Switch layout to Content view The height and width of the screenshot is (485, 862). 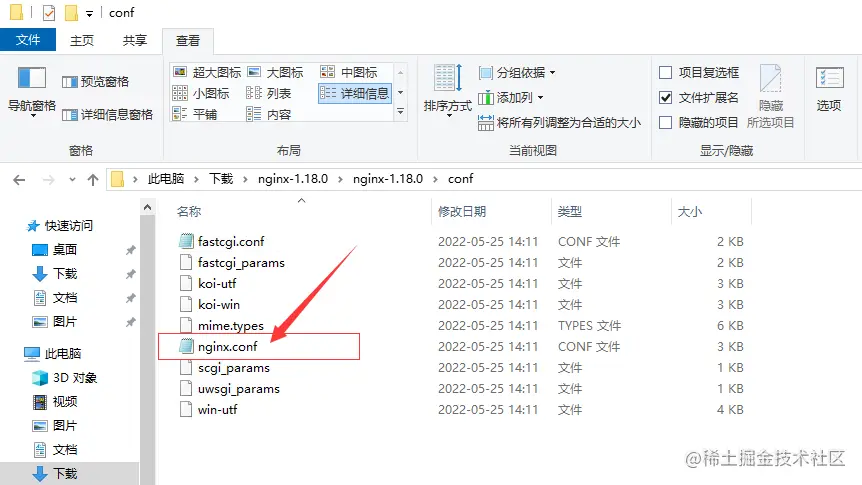[268, 114]
